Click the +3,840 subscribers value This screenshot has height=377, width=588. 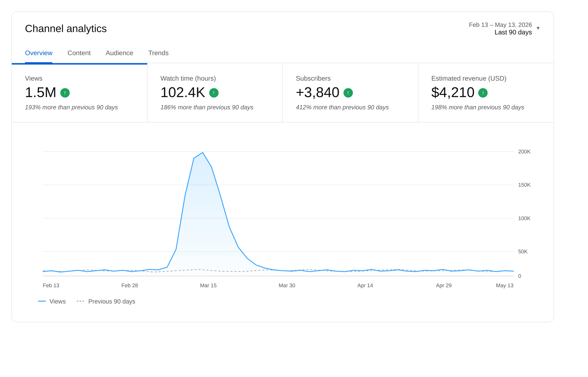pyautogui.click(x=317, y=93)
